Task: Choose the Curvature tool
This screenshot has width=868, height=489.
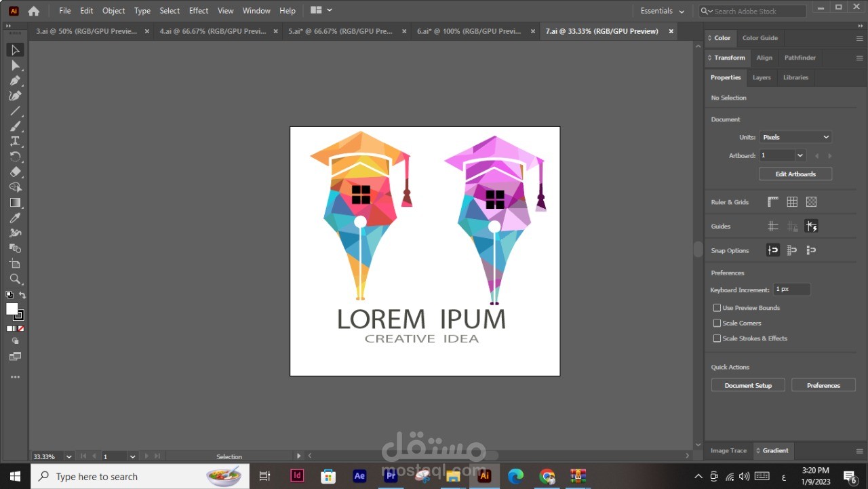Action: coord(15,96)
